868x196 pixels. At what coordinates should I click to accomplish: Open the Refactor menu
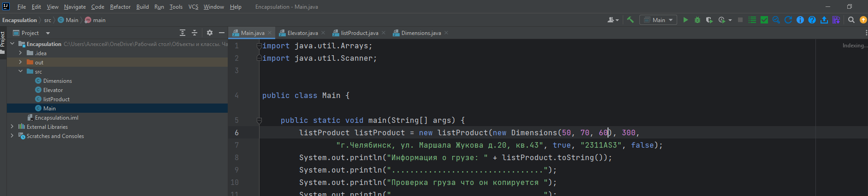pyautogui.click(x=120, y=7)
